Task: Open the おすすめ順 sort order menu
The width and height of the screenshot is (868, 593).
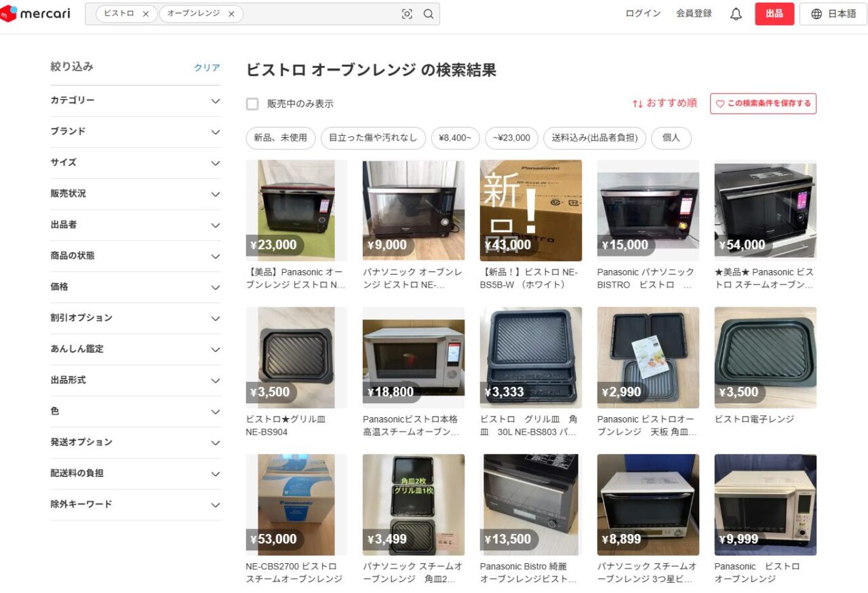Action: pyautogui.click(x=665, y=103)
